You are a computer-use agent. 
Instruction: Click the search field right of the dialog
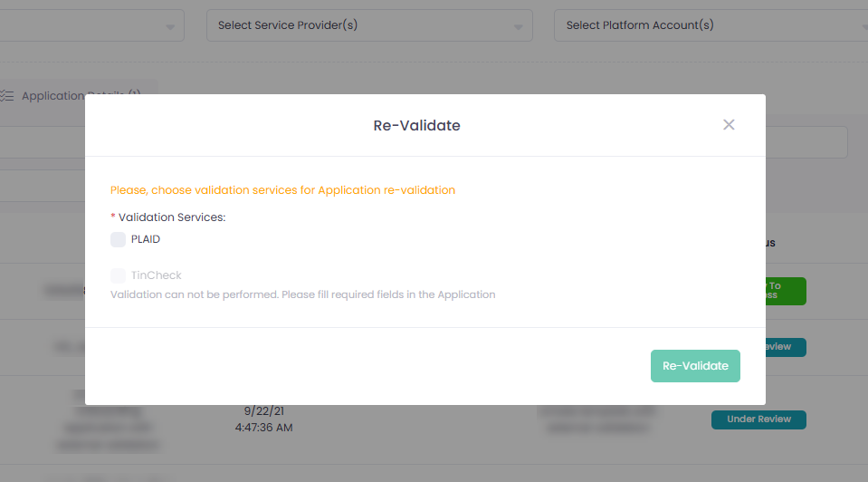click(x=806, y=142)
